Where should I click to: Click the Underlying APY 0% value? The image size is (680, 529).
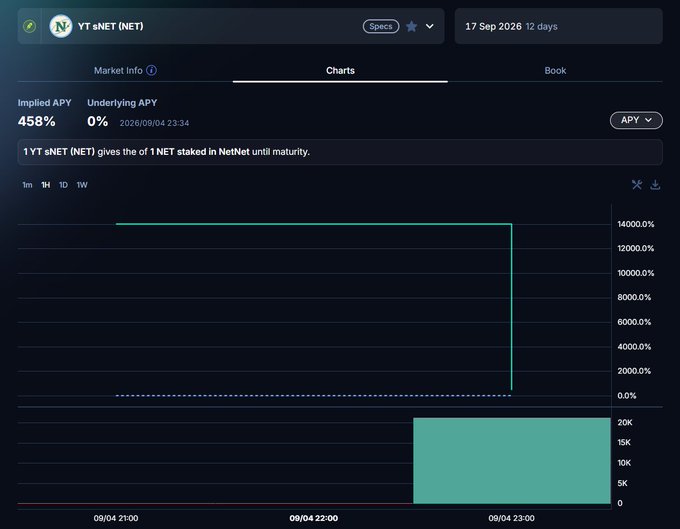[x=97, y=121]
